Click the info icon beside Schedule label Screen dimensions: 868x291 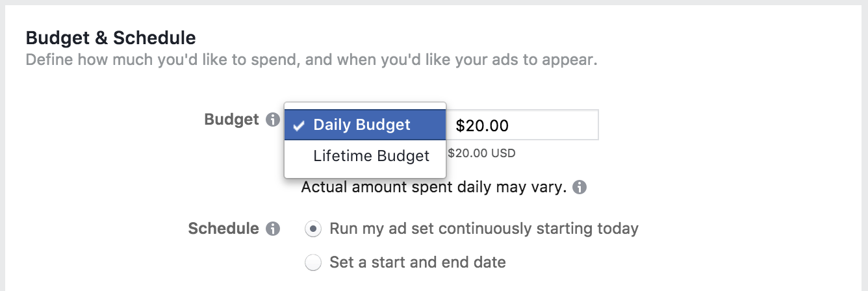pyautogui.click(x=273, y=229)
